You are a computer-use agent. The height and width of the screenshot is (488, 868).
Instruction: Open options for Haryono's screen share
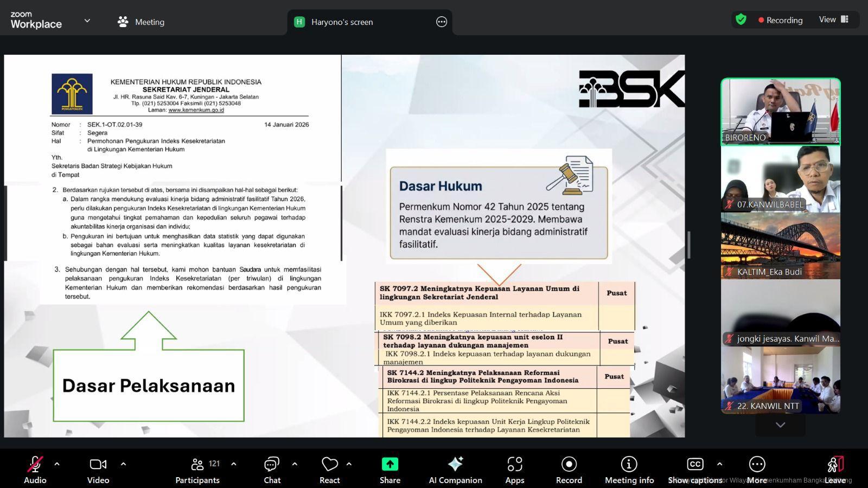tap(442, 22)
